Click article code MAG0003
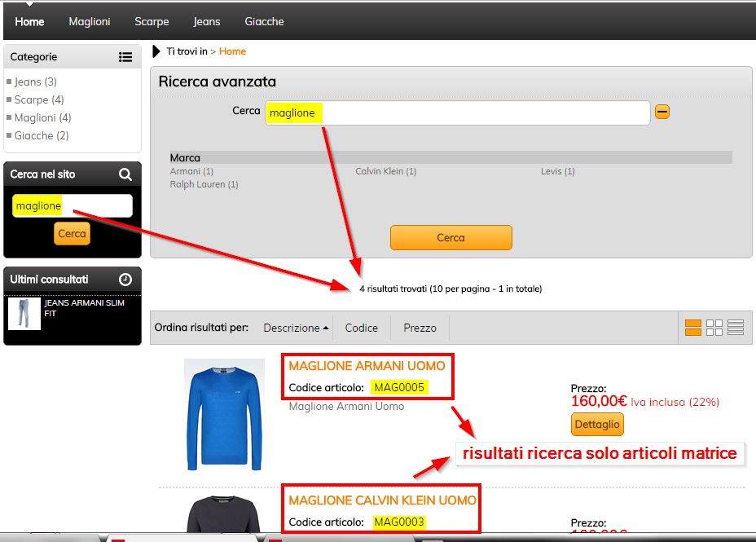Image resolution: width=756 pixels, height=542 pixels. click(x=399, y=522)
